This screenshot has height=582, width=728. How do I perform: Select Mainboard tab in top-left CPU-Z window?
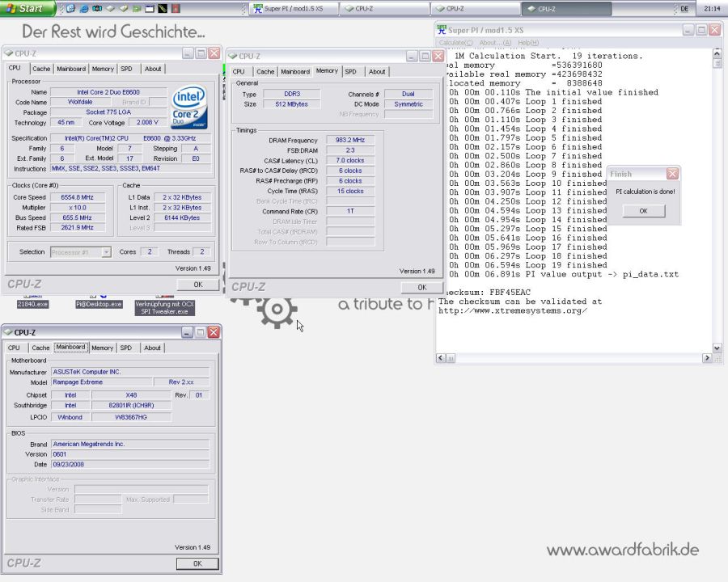71,69
